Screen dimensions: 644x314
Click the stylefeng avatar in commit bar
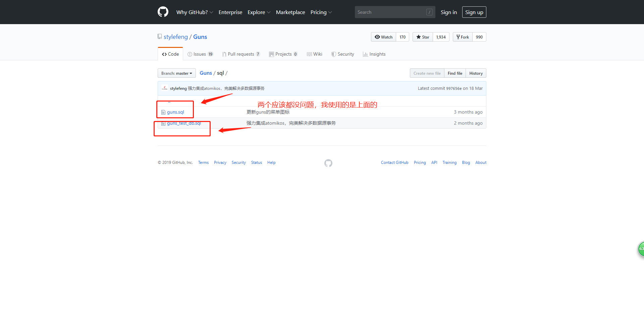point(164,88)
